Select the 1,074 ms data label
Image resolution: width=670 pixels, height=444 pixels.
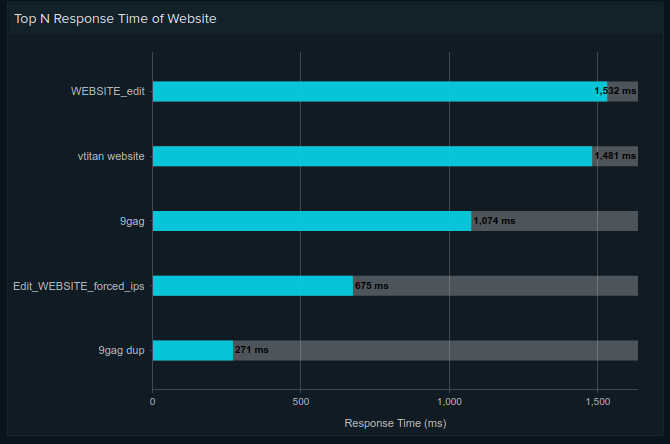click(494, 221)
